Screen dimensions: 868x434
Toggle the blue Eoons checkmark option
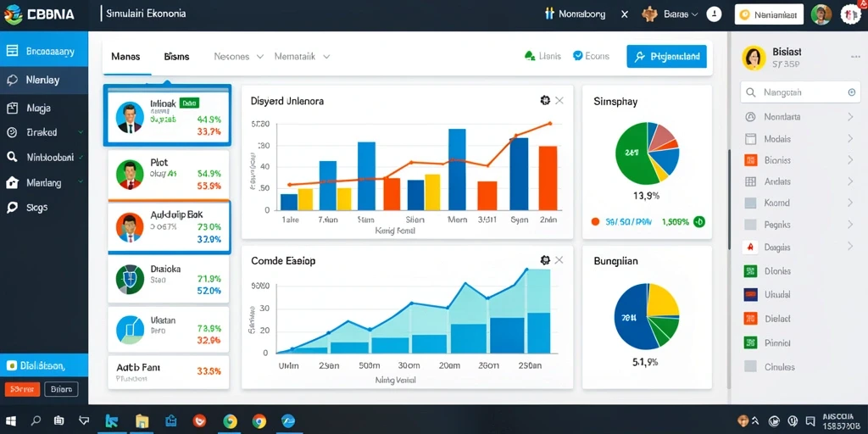tap(578, 56)
